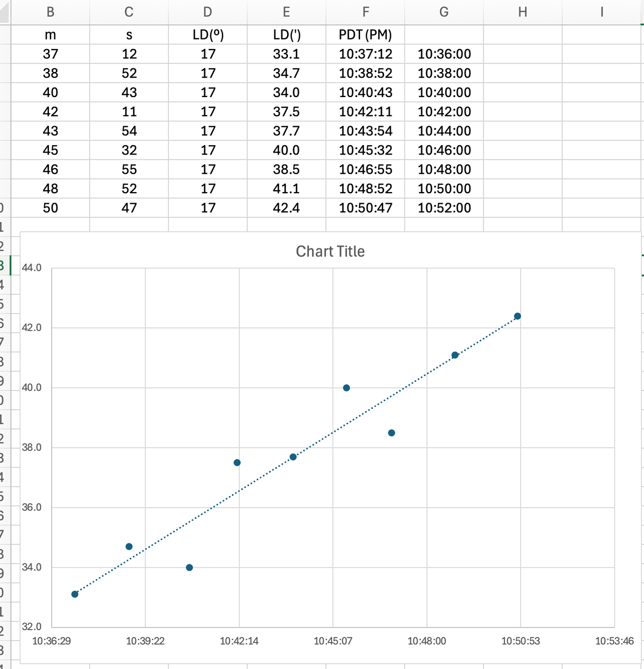Select cell containing LD(') header
Viewport: 644px width, 669px height.
coord(287,35)
